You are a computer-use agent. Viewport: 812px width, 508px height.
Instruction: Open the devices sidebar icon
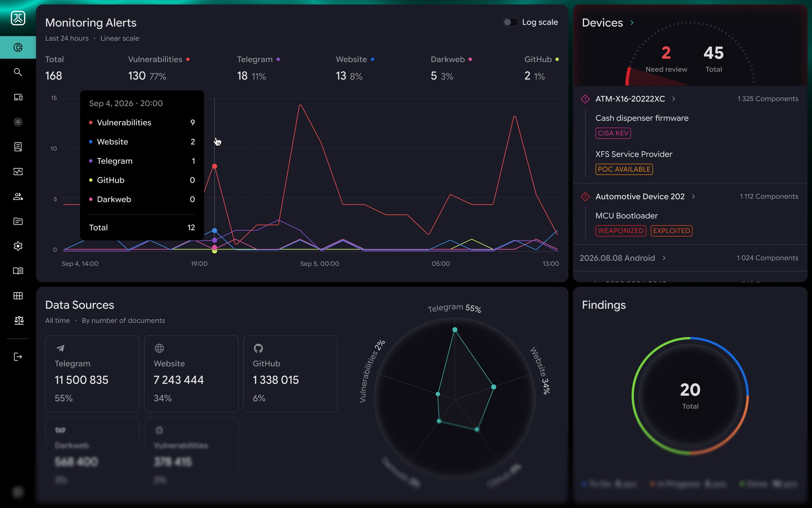18,97
